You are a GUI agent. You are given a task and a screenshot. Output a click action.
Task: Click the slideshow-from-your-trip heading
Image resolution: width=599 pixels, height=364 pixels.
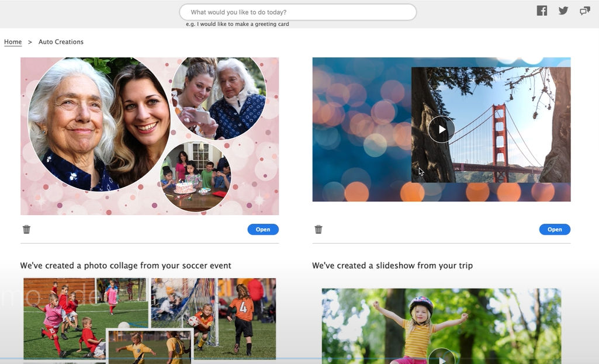(392, 265)
